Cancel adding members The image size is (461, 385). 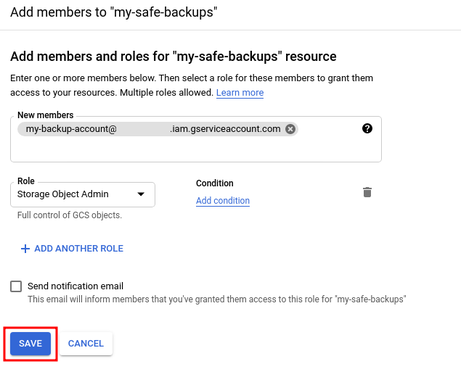[x=86, y=344]
